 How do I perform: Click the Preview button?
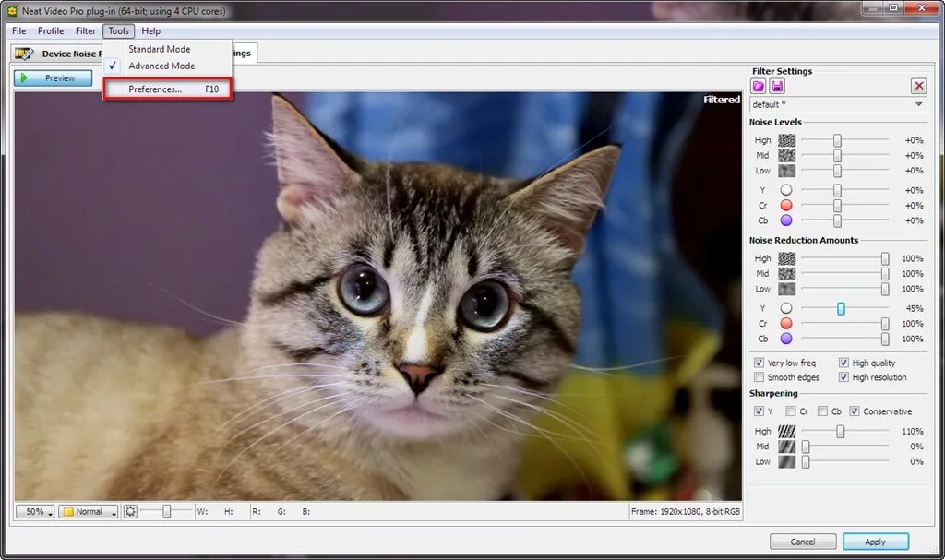coord(53,77)
